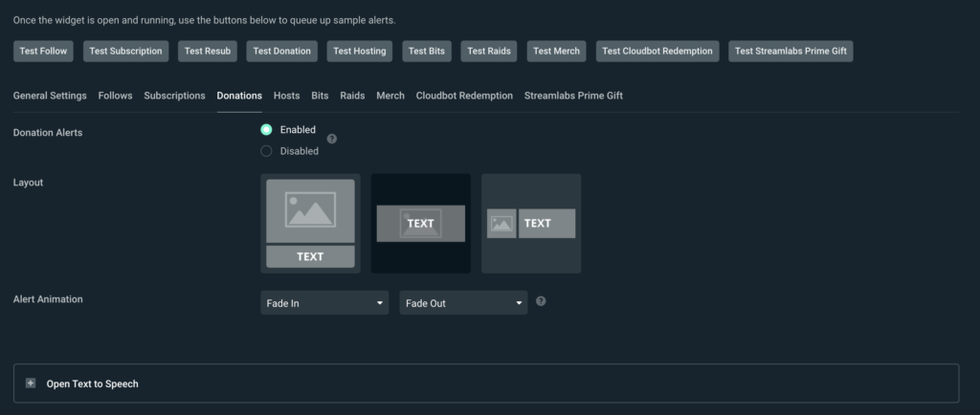The height and width of the screenshot is (415, 980).
Task: Click the plus icon for Text to Speech
Action: click(x=31, y=383)
